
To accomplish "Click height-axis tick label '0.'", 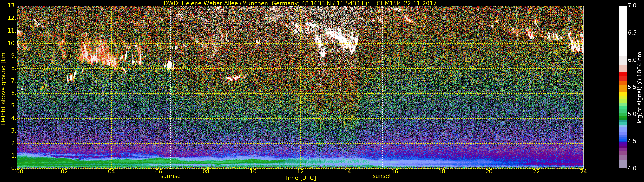I will coord(14,168).
